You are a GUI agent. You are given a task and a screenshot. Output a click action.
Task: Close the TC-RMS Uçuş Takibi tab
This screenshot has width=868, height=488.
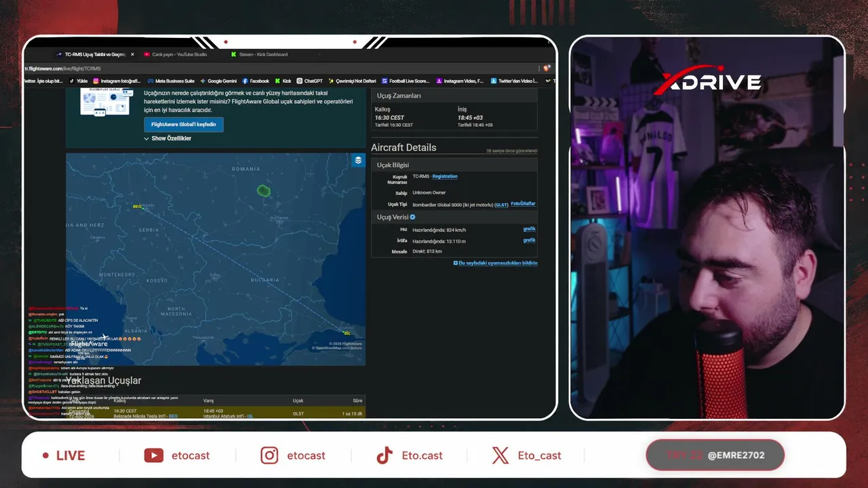click(132, 54)
